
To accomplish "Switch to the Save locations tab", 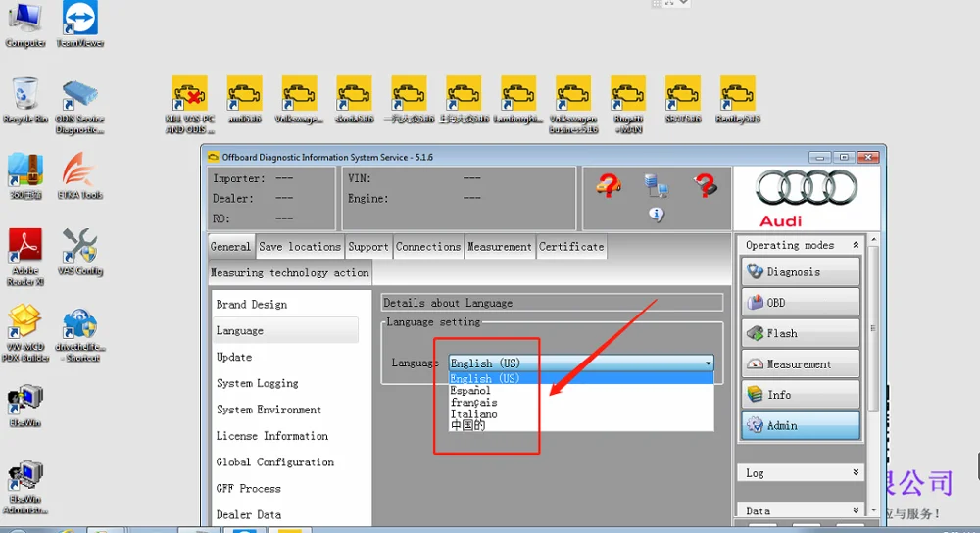I will (x=300, y=247).
